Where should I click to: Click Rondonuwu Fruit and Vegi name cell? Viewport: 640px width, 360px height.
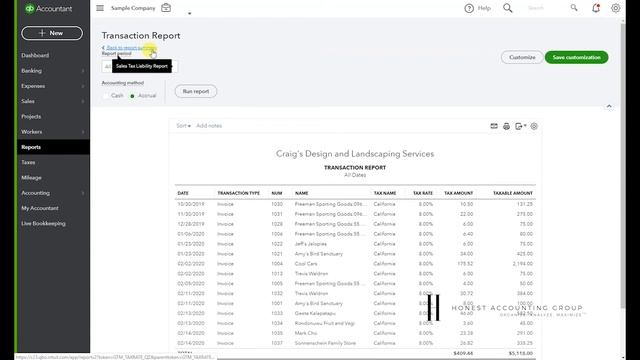(324, 323)
